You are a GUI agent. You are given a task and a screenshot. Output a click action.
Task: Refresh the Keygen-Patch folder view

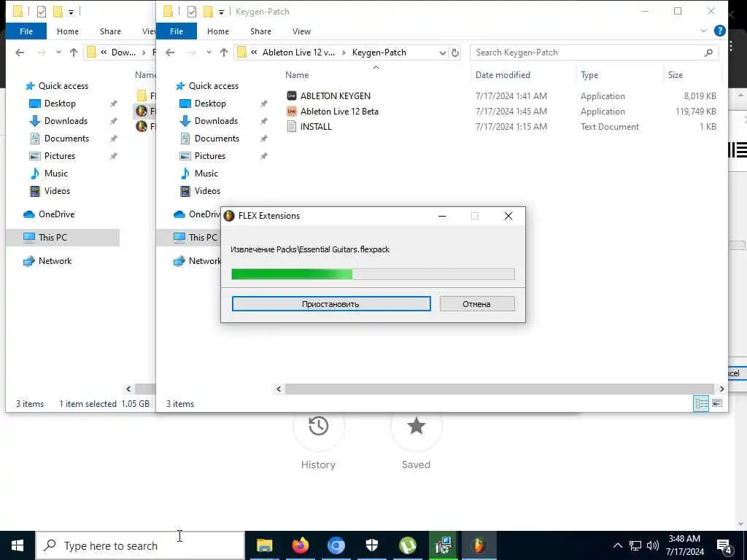(x=455, y=52)
